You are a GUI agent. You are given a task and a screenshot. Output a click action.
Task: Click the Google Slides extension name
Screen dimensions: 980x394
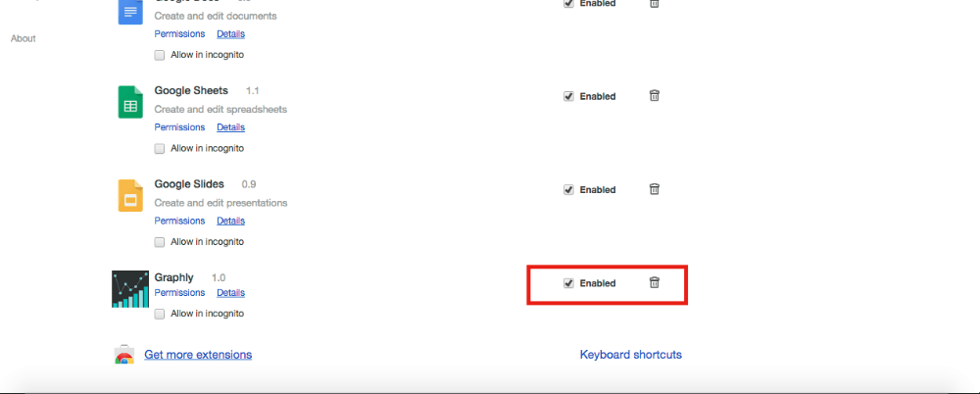click(x=189, y=184)
